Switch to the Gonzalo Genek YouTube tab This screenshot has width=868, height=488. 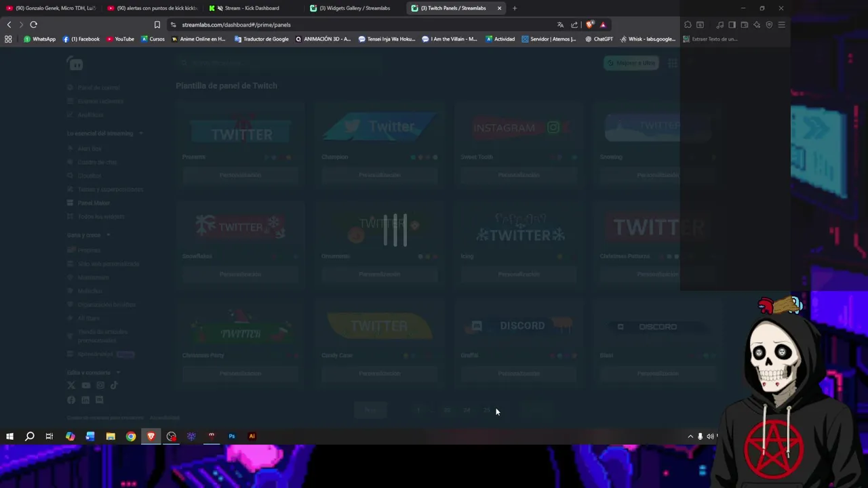(51, 8)
